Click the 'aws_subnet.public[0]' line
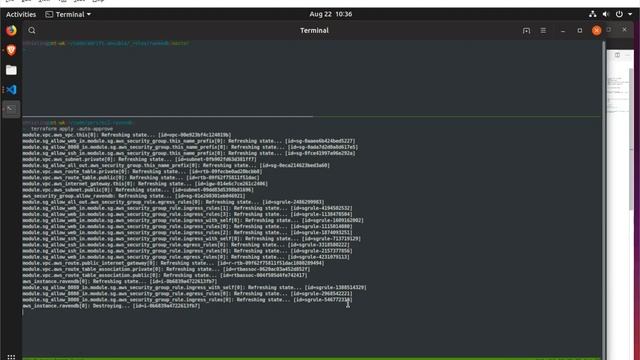The image size is (640, 360). coord(138,190)
